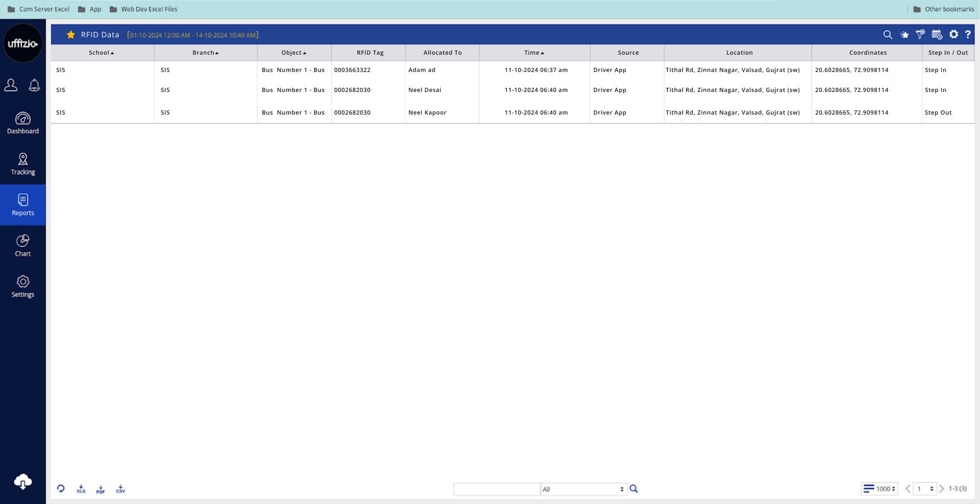
Task: Refresh the RFID data table
Action: (x=61, y=489)
